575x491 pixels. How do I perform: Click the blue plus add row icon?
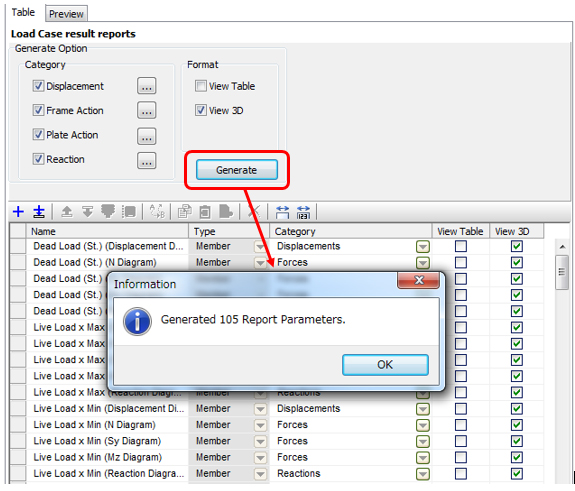(18, 212)
